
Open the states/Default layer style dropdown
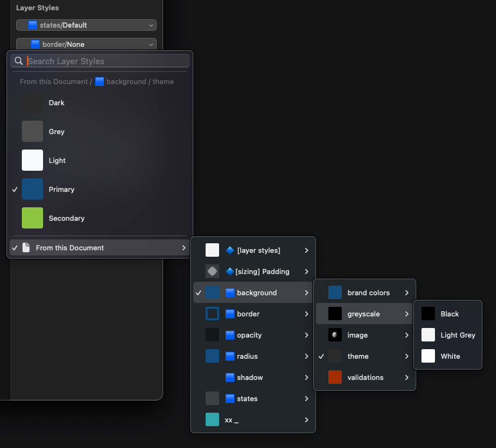[x=86, y=25]
